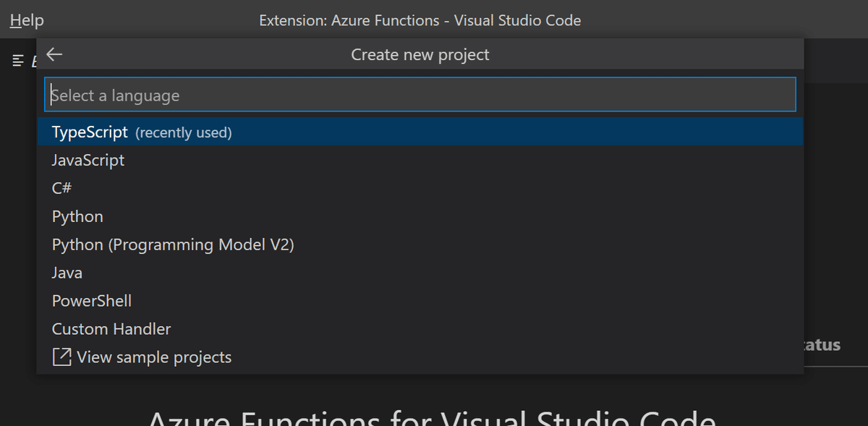
Task: Choose C# for the new project
Action: (x=62, y=187)
